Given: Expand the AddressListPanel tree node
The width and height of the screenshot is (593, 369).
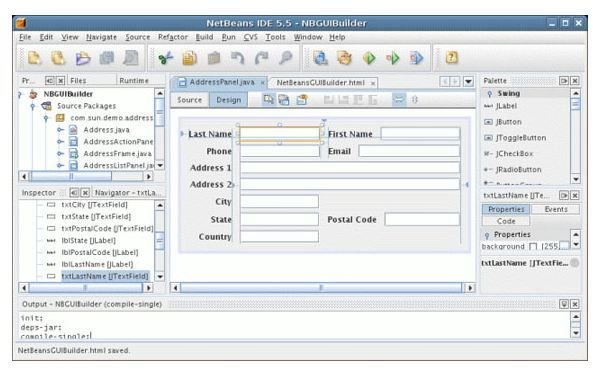Looking at the screenshot, I should (60, 165).
